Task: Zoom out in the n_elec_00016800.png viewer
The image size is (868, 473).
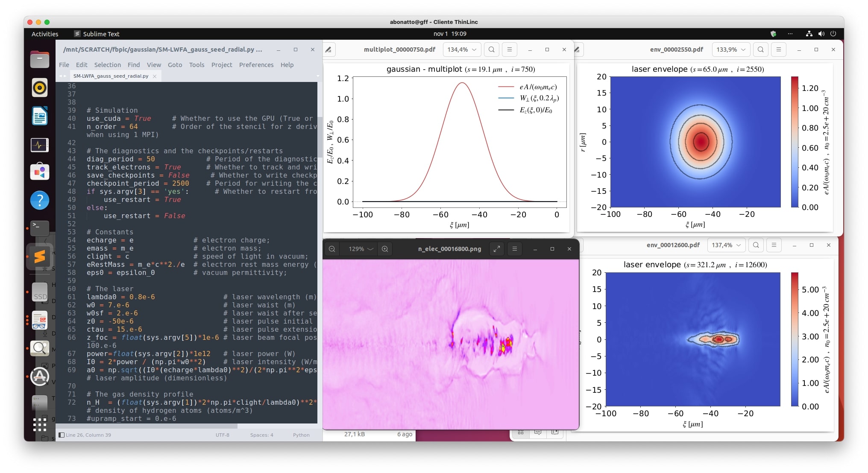Action: (332, 249)
